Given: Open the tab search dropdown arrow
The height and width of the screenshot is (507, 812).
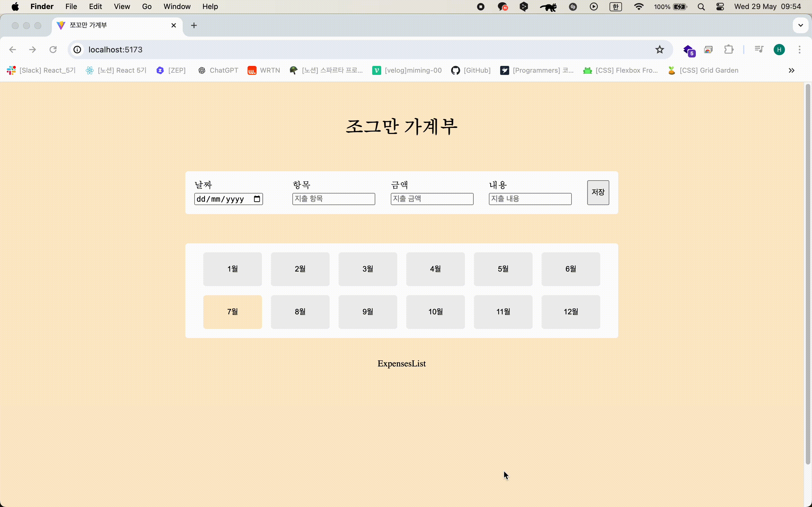Looking at the screenshot, I should coord(800,25).
